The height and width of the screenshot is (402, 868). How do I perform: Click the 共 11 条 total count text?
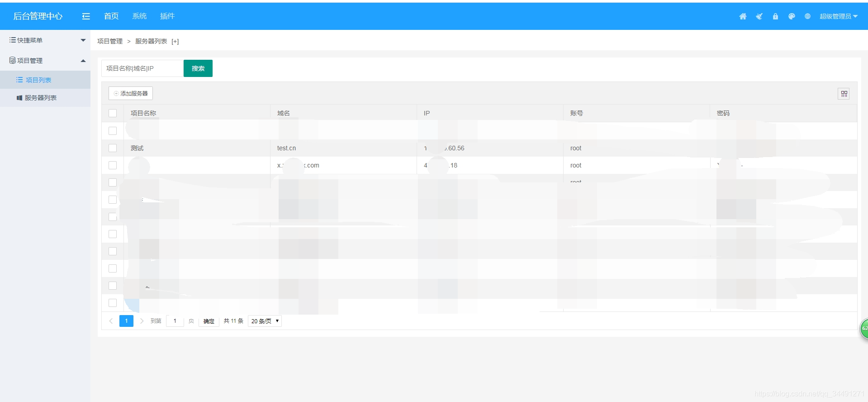click(x=233, y=321)
